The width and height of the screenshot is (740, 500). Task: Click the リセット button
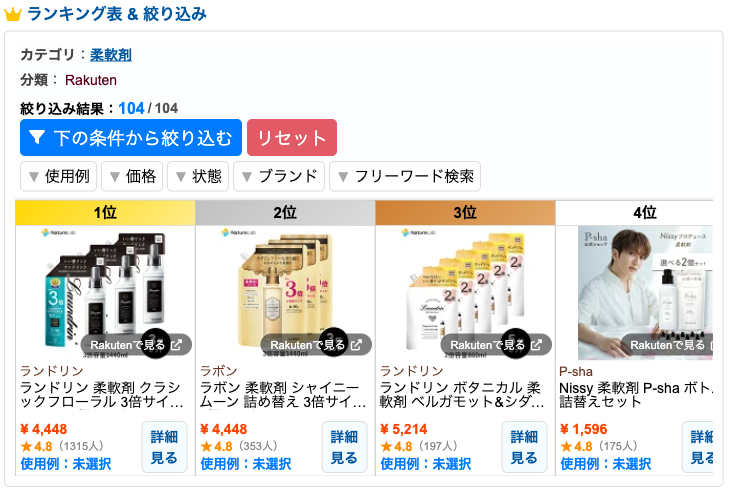coord(292,137)
